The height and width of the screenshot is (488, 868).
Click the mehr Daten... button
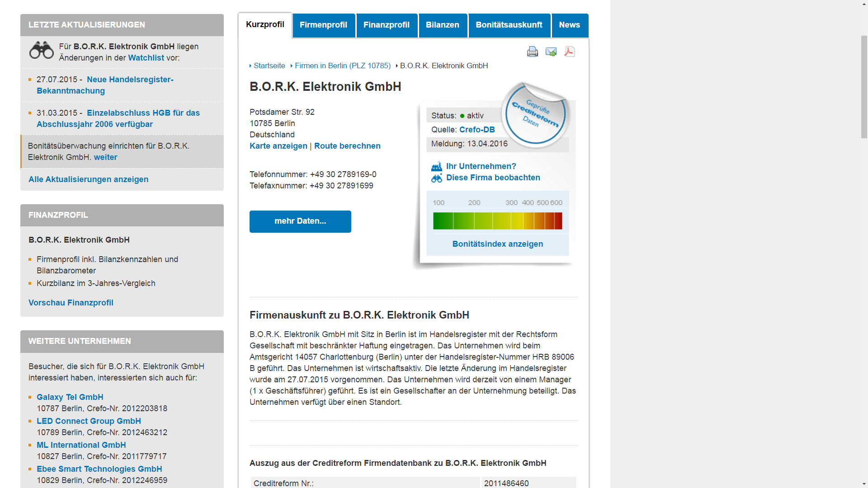[300, 221]
